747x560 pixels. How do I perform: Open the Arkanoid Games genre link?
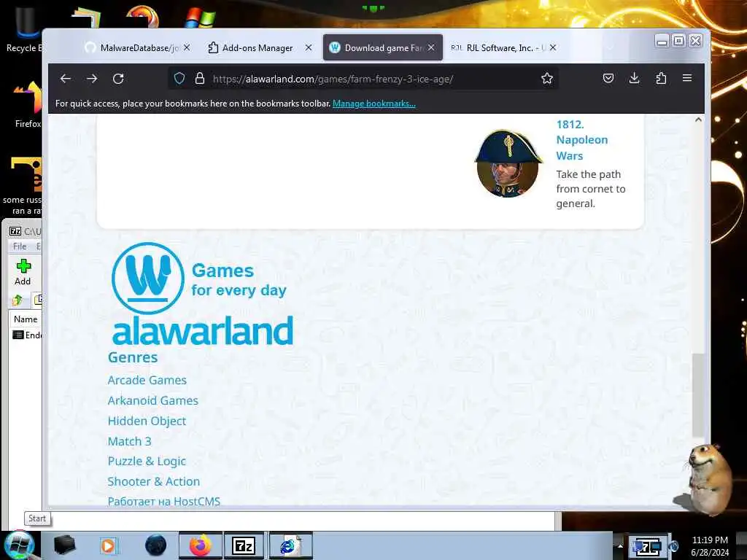(153, 400)
